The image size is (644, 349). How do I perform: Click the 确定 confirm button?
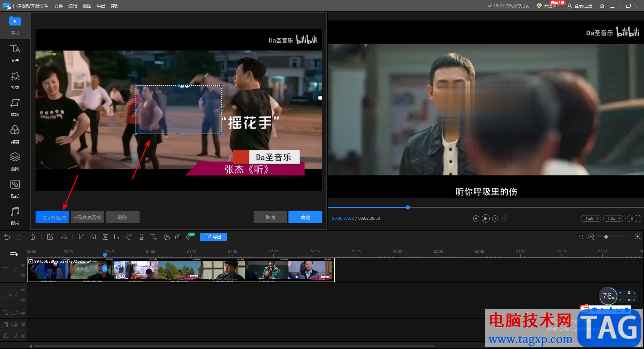coord(305,217)
